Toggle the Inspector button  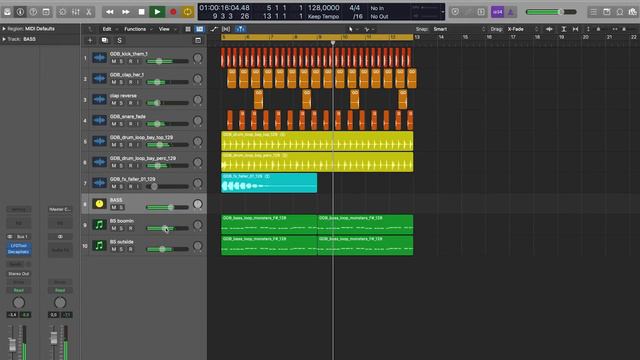20,12
